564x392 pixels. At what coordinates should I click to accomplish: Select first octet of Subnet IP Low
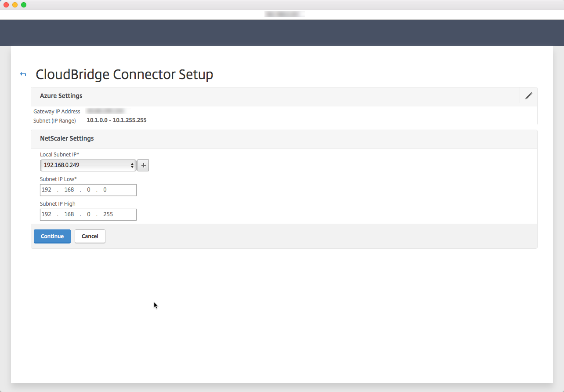(x=47, y=190)
